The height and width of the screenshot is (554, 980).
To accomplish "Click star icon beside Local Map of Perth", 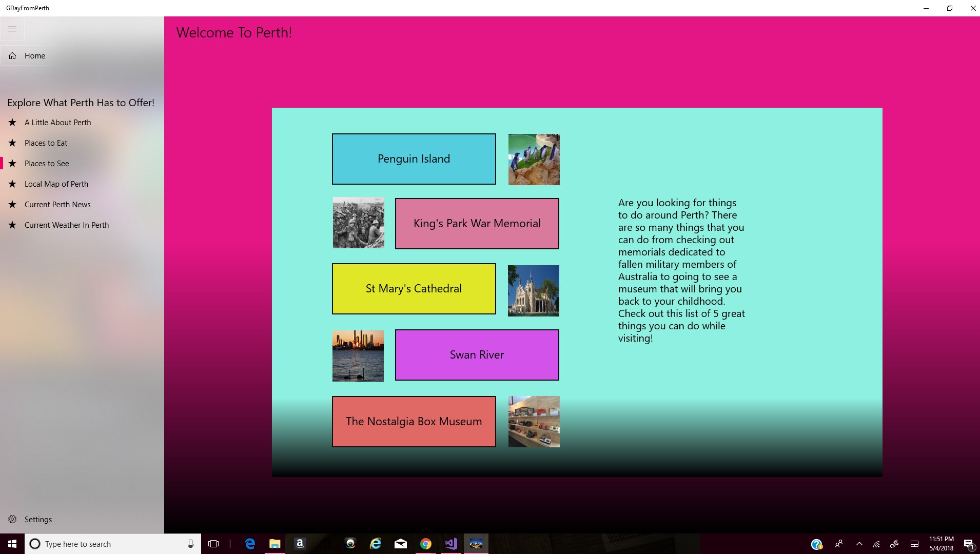I will point(12,184).
